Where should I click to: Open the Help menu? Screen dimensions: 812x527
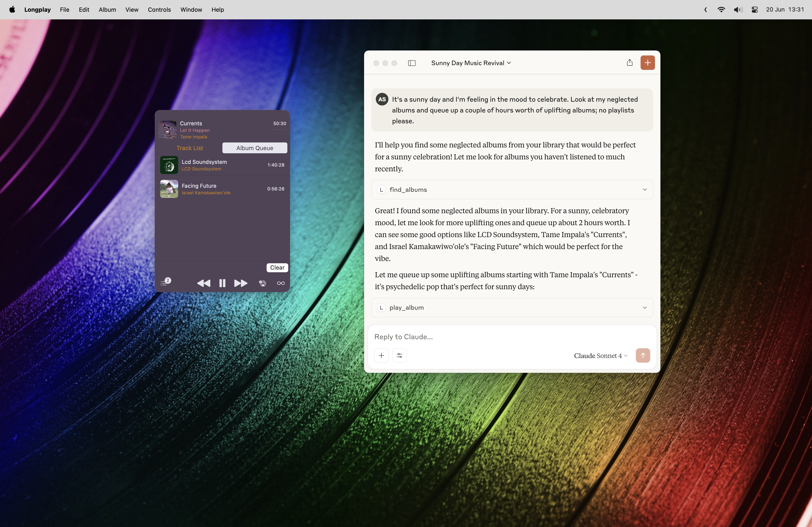(x=218, y=9)
